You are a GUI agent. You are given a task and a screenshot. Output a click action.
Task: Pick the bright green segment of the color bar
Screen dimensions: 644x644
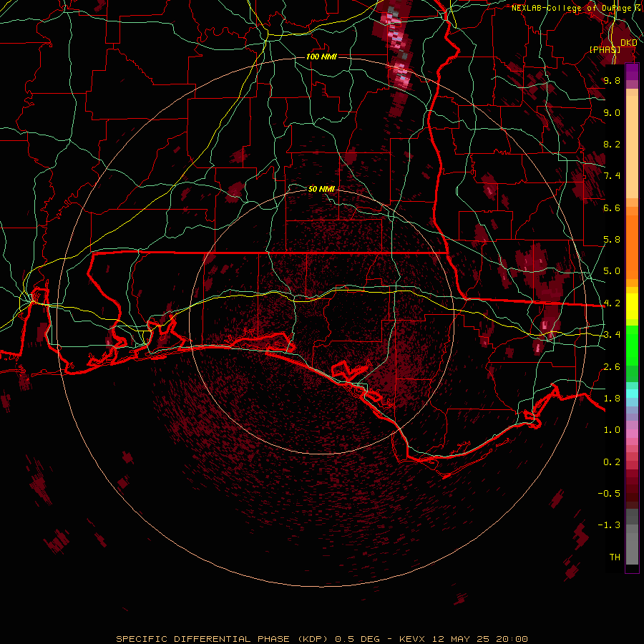tap(632, 345)
